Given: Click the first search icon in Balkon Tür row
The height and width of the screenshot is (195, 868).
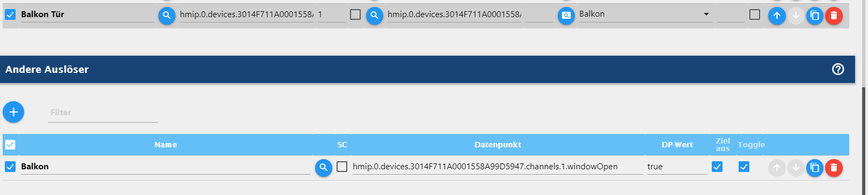Looking at the screenshot, I should tap(167, 16).
